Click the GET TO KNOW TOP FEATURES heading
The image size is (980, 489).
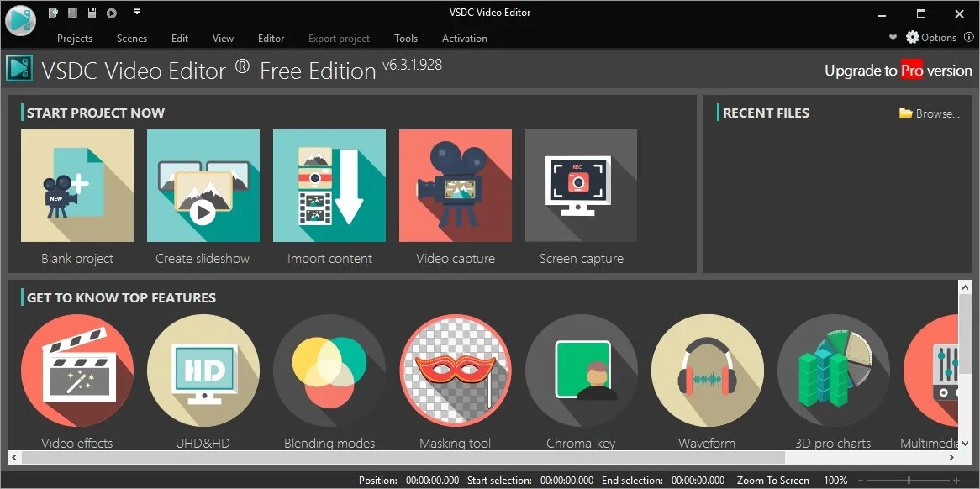coord(121,298)
